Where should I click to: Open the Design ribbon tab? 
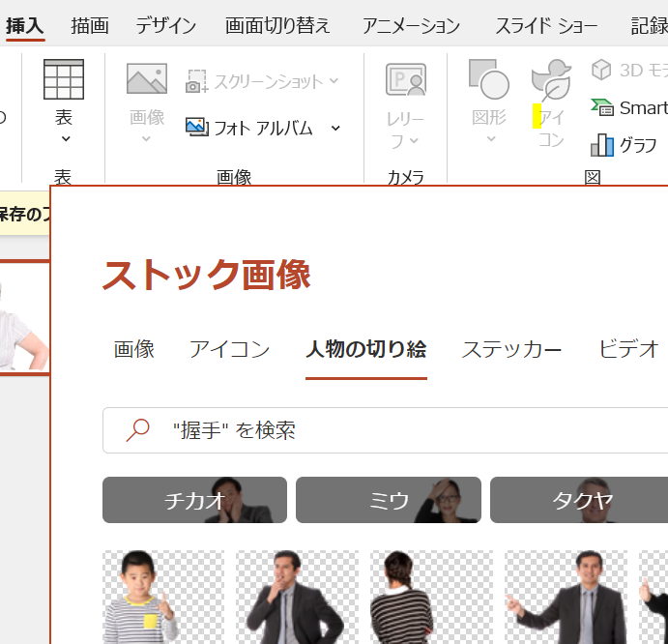(x=165, y=26)
